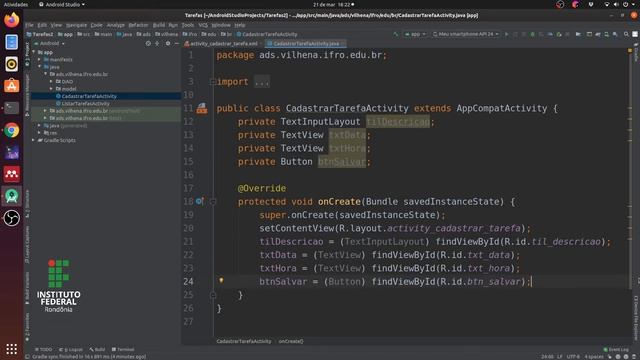Expand the DAO package
This screenshot has height=360, width=640.
(51, 82)
